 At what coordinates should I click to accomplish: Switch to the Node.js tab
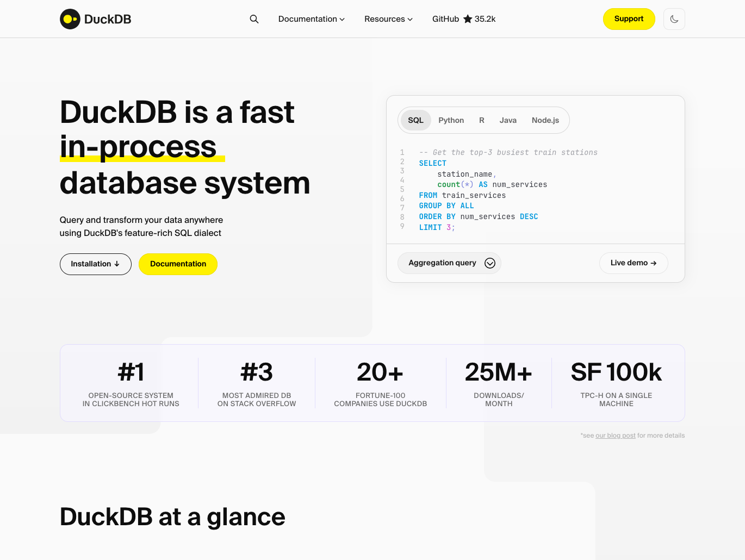coord(545,120)
